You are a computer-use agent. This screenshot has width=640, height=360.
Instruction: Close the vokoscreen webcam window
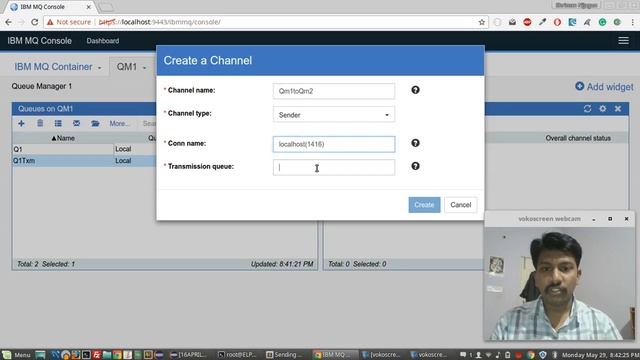pyautogui.click(x=627, y=219)
